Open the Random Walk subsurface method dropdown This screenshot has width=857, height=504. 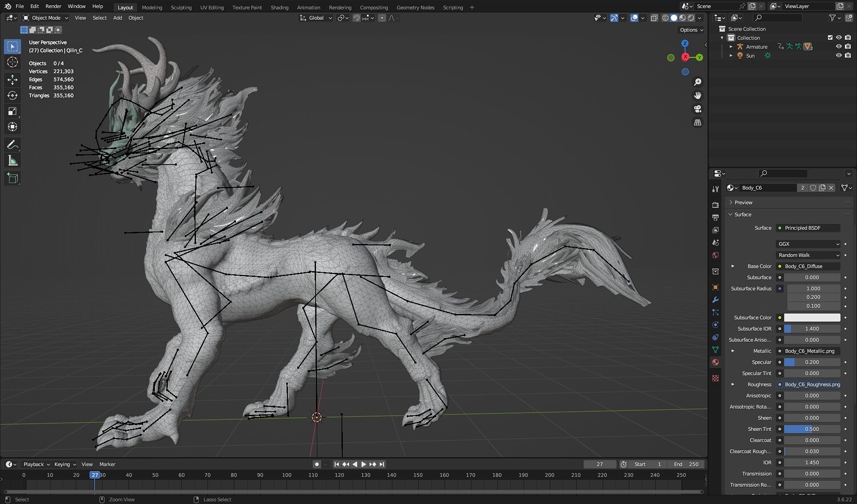tap(808, 255)
